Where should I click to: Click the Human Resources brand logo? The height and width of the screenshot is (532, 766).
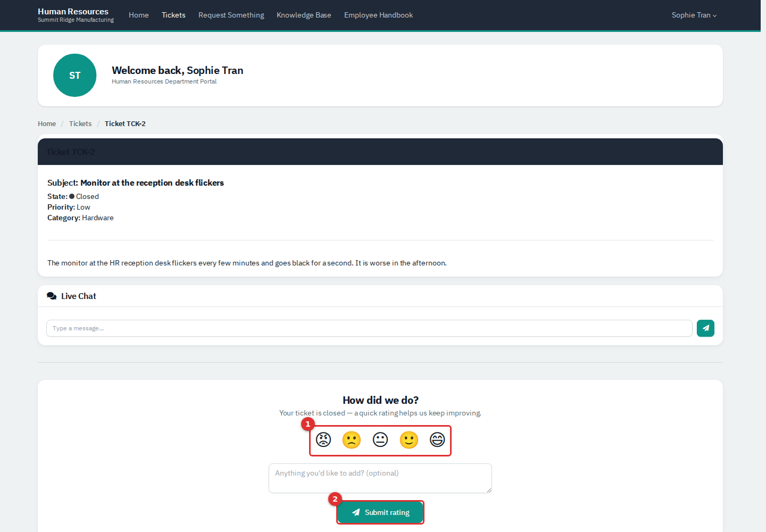coord(76,15)
